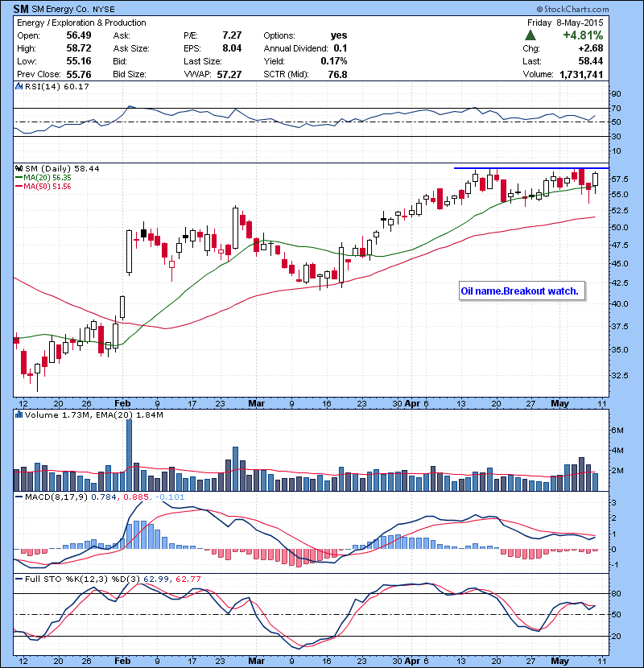
Task: Click the Volume value 1,731,741
Action: coord(581,75)
